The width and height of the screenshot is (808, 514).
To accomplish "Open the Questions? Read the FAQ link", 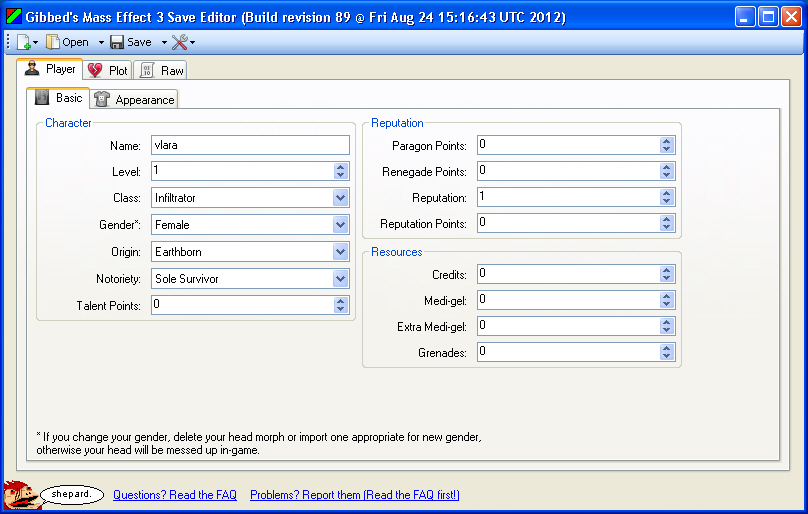I will point(175,495).
